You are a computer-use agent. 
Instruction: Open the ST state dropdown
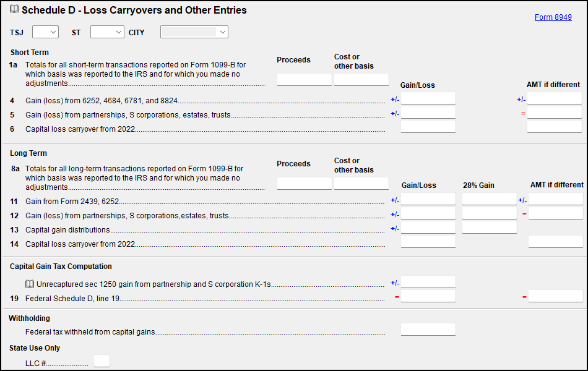(x=107, y=32)
